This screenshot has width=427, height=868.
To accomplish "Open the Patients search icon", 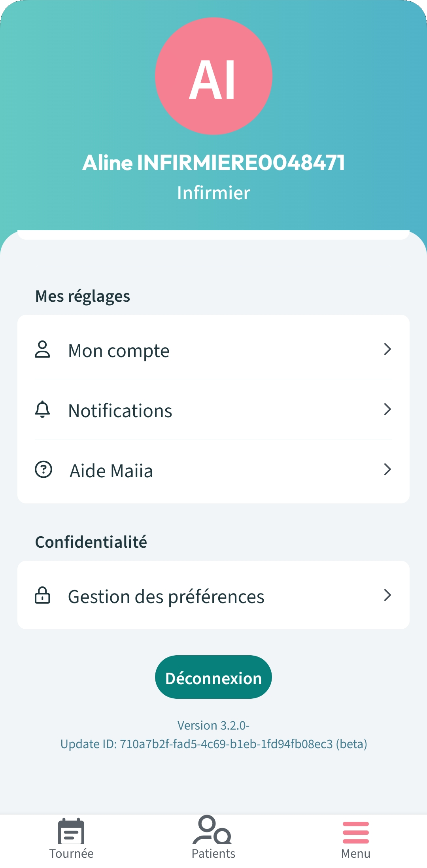I will coord(213,830).
